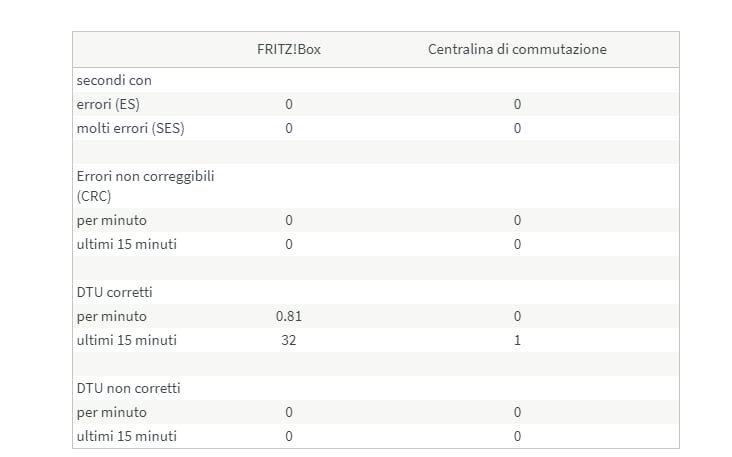Click FRITZ!Box CRC value for ultimi 15 minuti
Screen dimensions: 732x457
(289, 244)
